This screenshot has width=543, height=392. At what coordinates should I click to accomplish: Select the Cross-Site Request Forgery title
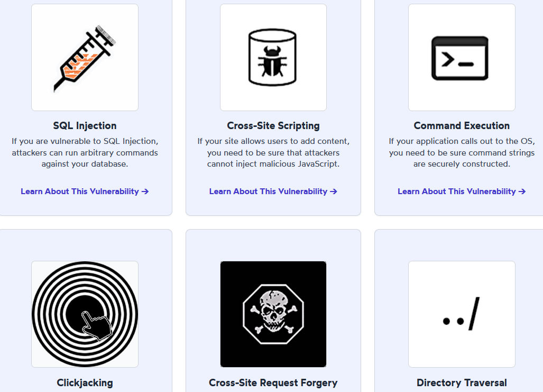[x=273, y=382]
